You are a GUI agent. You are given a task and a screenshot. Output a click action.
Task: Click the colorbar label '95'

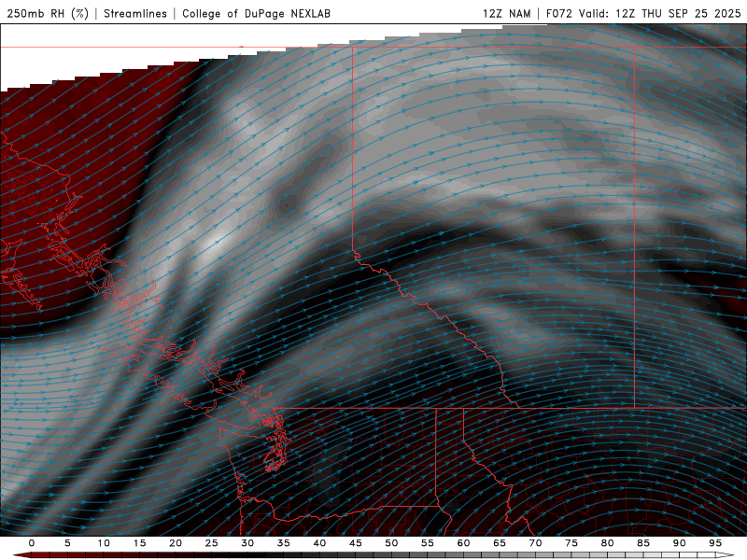pyautogui.click(x=715, y=543)
